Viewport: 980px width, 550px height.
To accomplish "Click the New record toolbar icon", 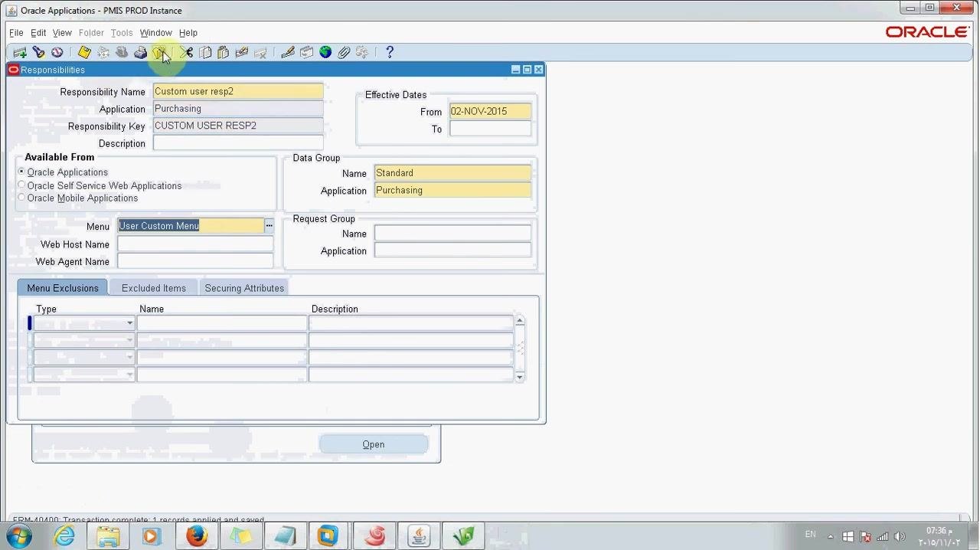I will 20,52.
